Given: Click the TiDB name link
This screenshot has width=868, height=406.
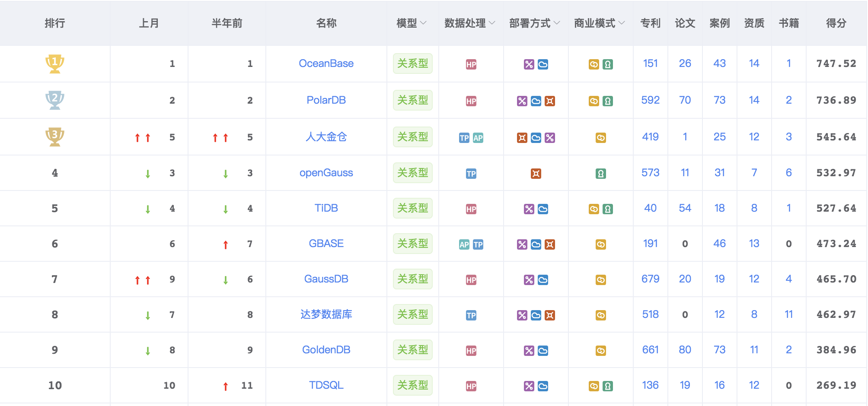Looking at the screenshot, I should (x=326, y=208).
